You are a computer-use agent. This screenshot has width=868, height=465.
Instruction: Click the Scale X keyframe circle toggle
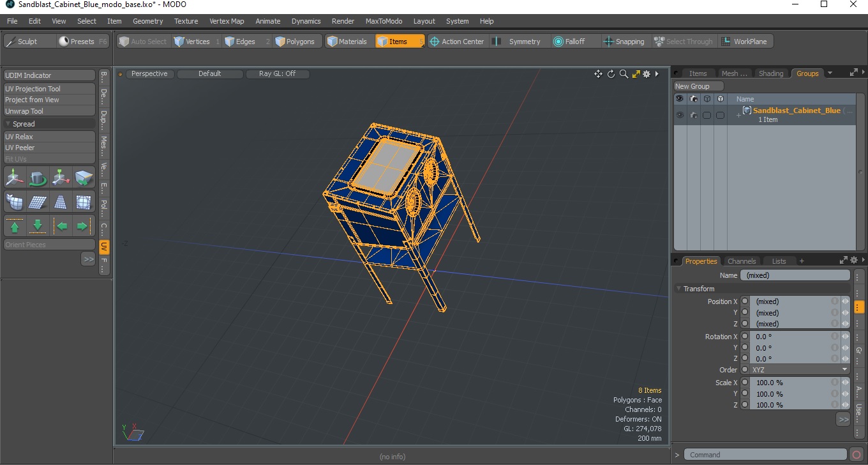[x=744, y=383]
